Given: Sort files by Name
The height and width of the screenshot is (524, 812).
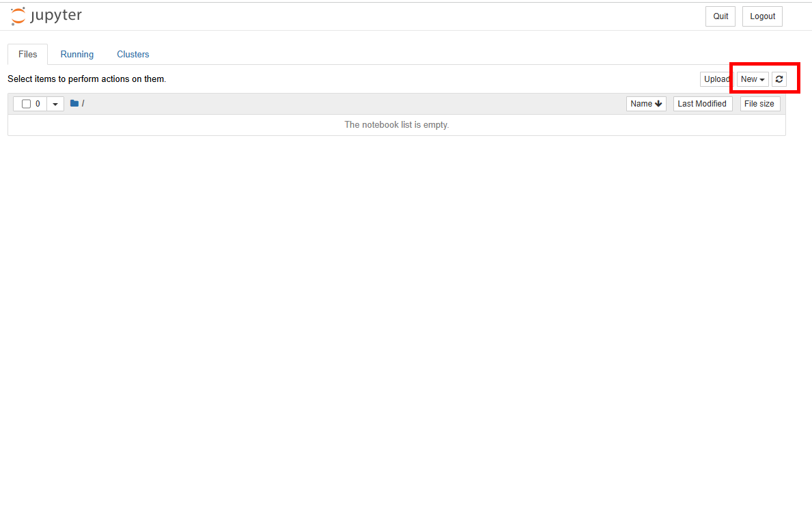Looking at the screenshot, I should pyautogui.click(x=646, y=104).
